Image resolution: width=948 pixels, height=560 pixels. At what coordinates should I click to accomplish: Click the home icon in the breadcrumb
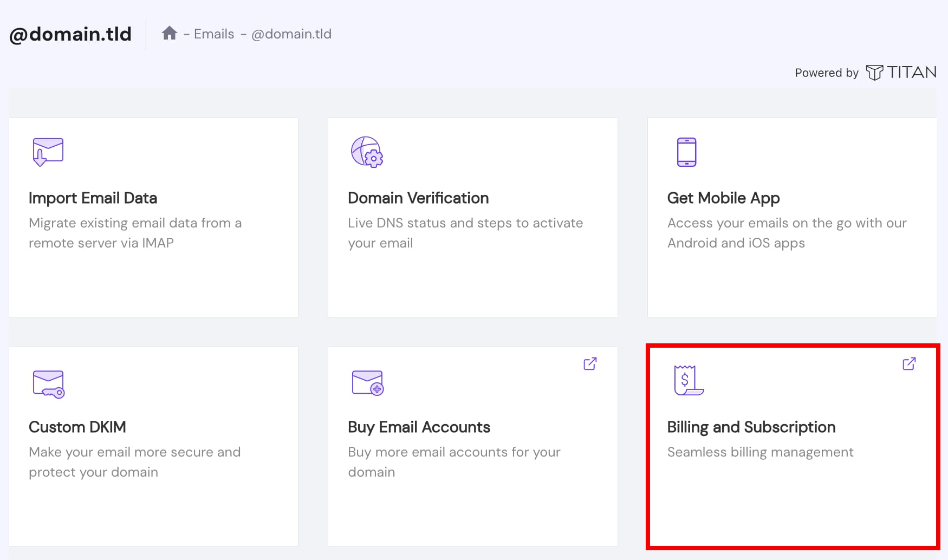[170, 33]
